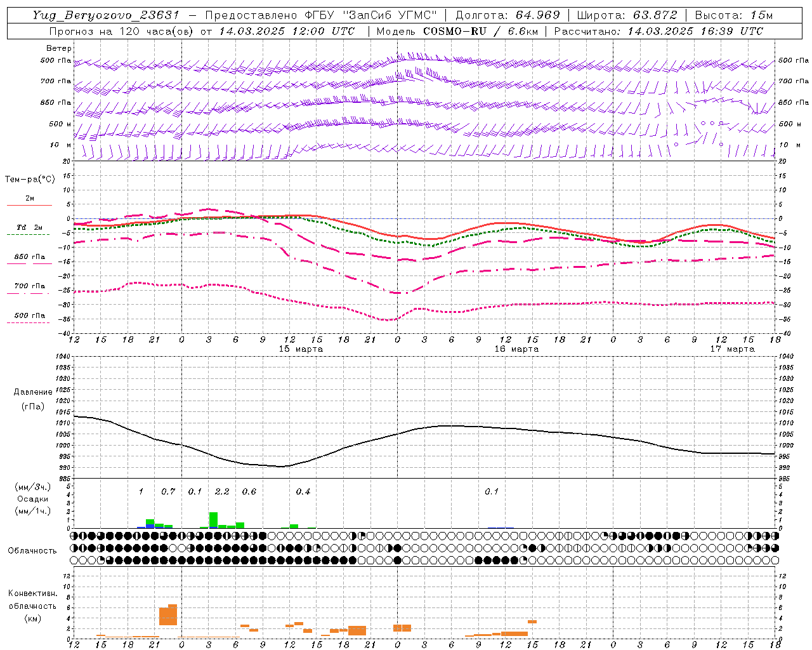This screenshot has width=812, height=650.
Task: Click the 2.2 precipitation value
Action: [222, 492]
